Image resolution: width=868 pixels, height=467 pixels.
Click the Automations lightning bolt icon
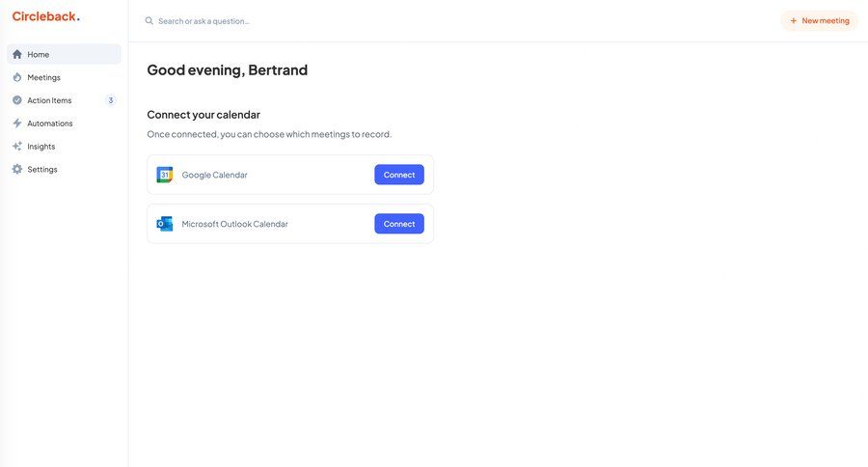coord(17,124)
